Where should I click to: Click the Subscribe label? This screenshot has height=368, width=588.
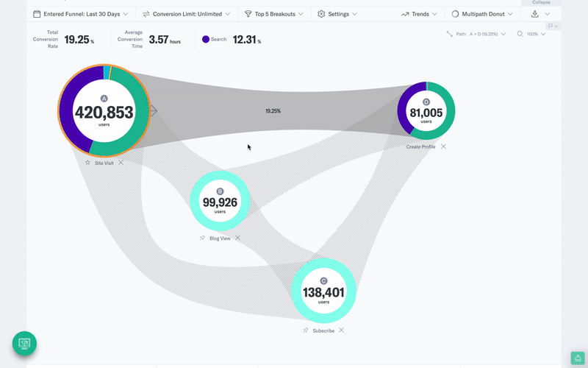323,330
